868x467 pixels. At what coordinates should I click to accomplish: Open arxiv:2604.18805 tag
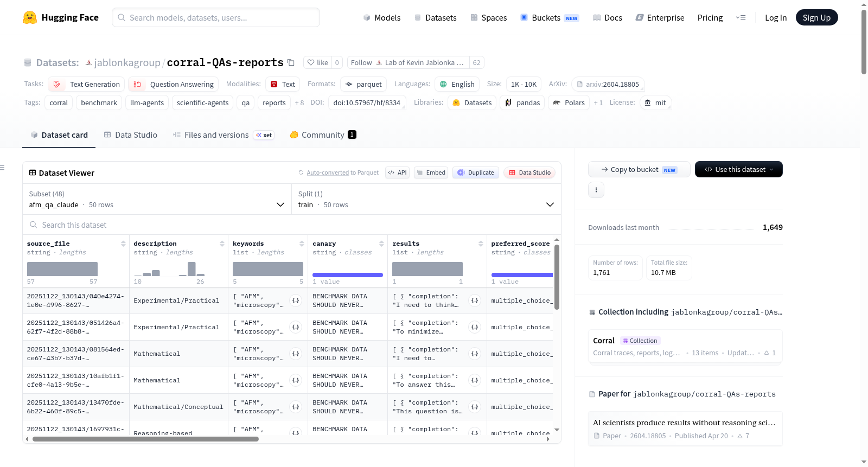608,84
